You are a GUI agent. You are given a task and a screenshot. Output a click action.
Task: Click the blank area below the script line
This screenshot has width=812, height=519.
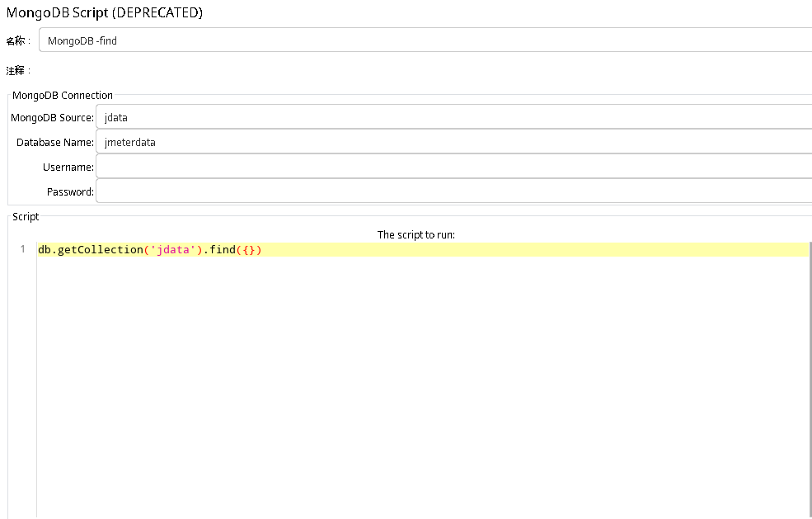330,371
